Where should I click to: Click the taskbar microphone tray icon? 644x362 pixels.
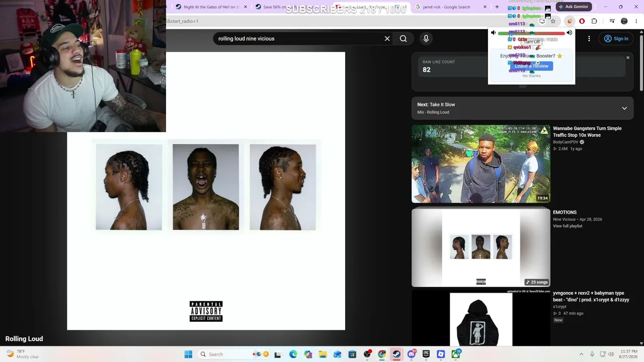pyautogui.click(x=592, y=354)
